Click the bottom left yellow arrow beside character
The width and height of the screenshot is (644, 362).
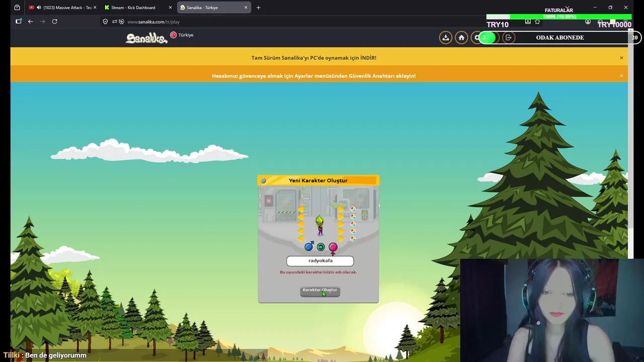point(301,239)
